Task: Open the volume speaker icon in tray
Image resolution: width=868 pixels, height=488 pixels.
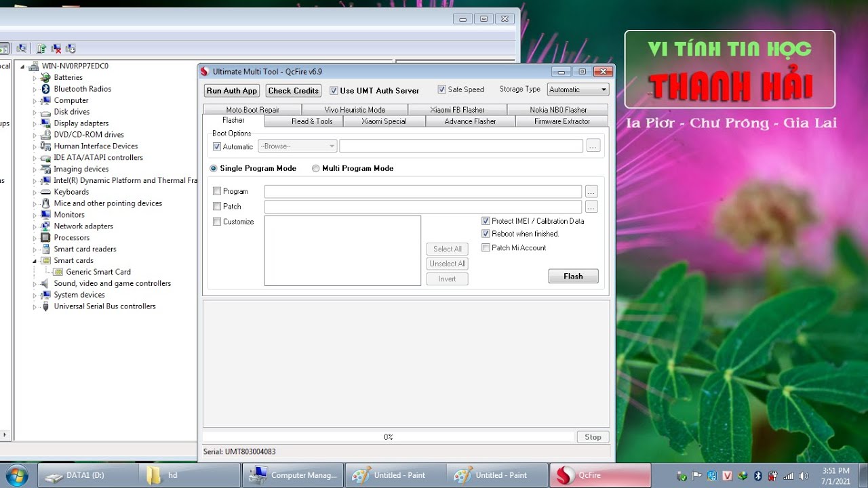Action: (804, 476)
